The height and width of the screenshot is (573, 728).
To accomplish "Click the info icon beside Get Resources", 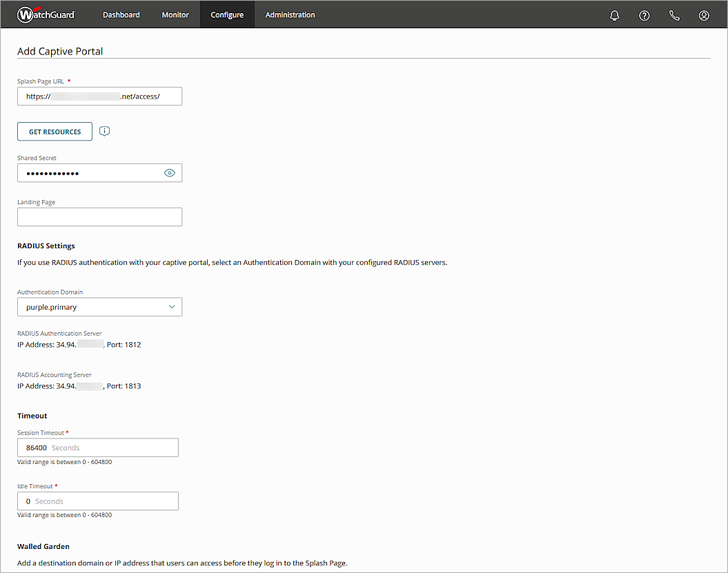I will point(104,131).
